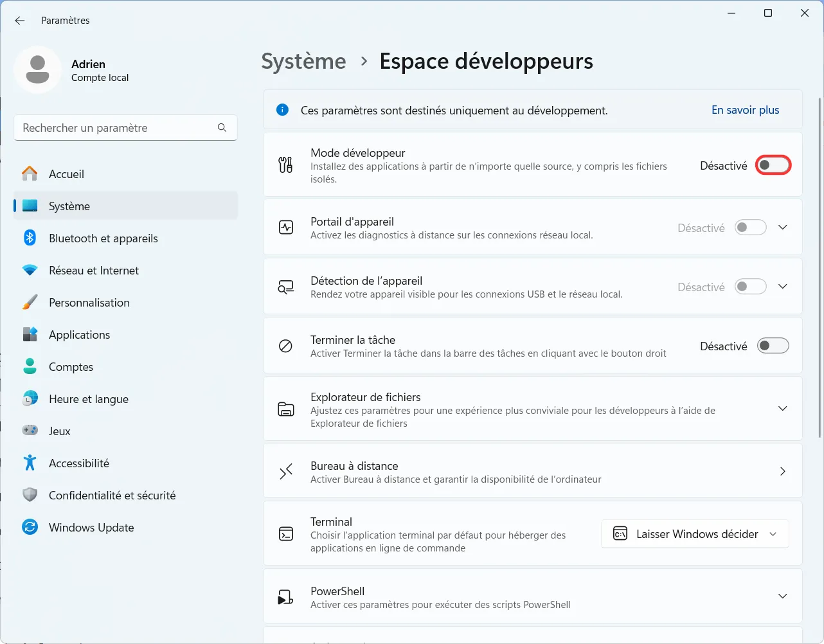Open Comptes settings page
Screen dimensions: 824x644
pos(125,366)
